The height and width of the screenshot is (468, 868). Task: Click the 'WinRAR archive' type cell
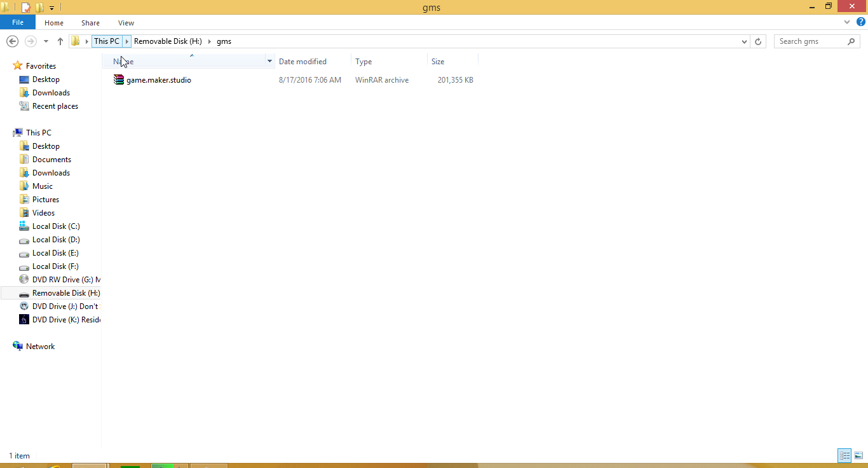(x=382, y=80)
